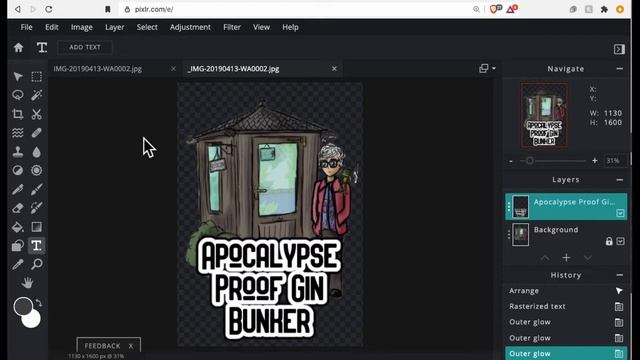Select the Text tool in toolbox
640x360 pixels.
[x=37, y=246]
